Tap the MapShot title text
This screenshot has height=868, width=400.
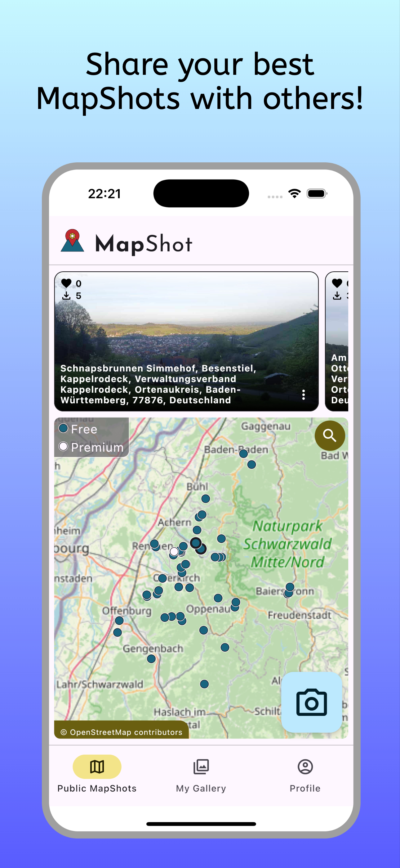coord(144,244)
